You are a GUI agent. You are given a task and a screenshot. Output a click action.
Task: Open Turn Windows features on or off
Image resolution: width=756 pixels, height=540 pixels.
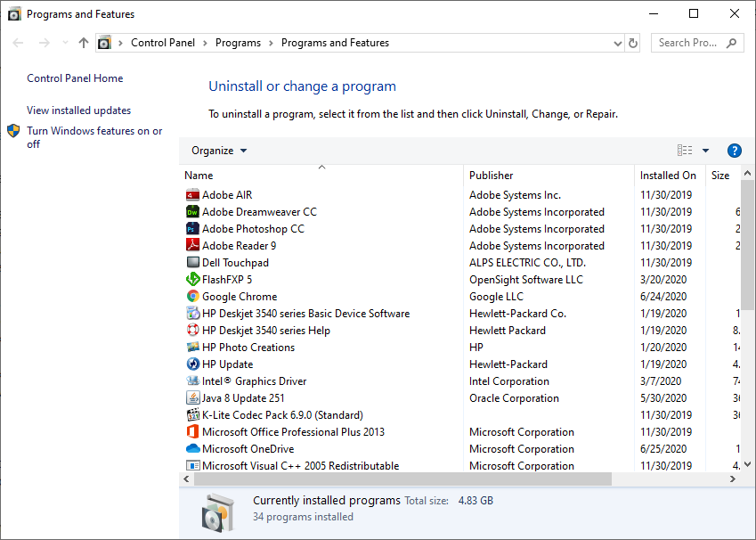(x=94, y=137)
